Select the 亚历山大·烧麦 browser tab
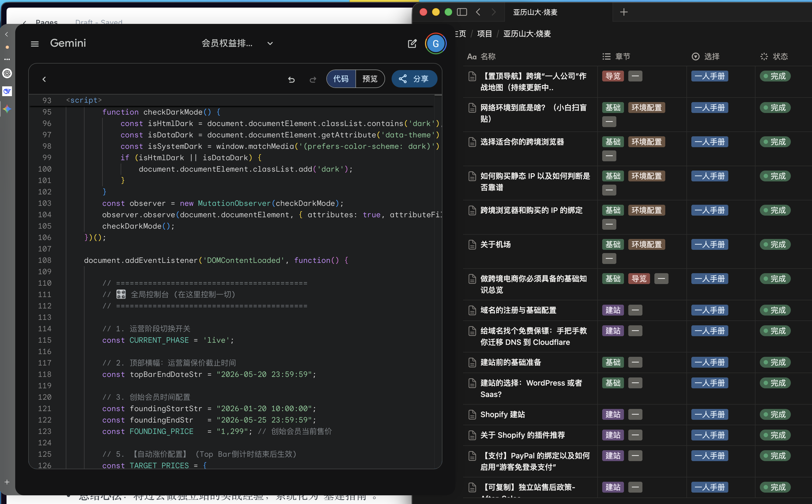Screen dimensions: 812x504 click(535, 12)
